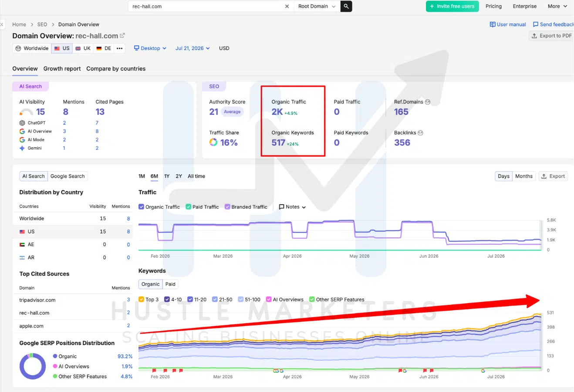Click the search magnifier button
This screenshot has height=392, width=574.
346,7
